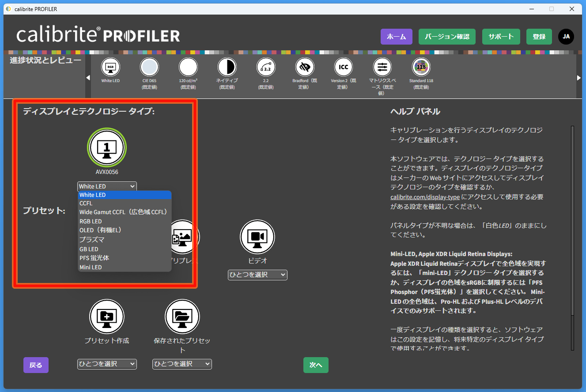Open the dropdown under ビデオ

[x=257, y=275]
